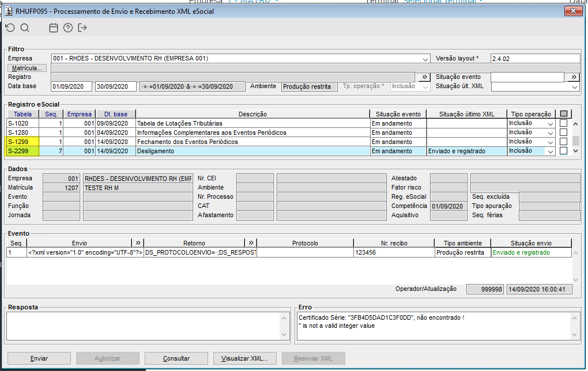
Task: Select the highlighted S-1299 cell
Action: (23, 142)
